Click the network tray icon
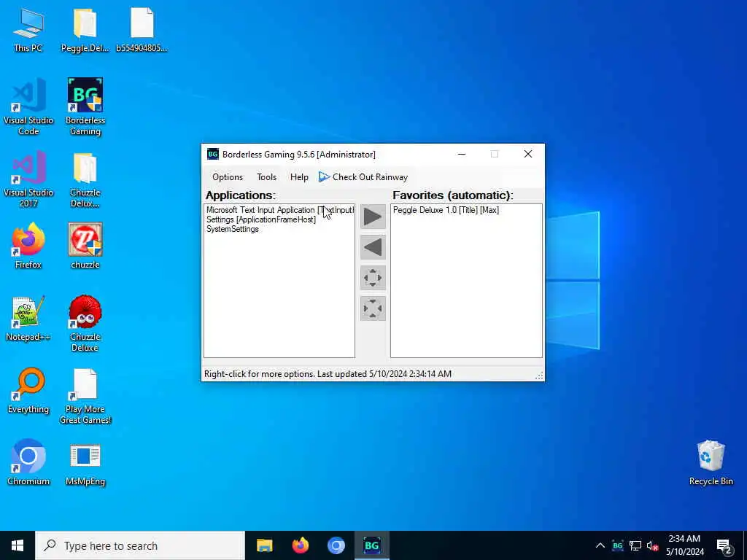The width and height of the screenshot is (747, 560). (635, 545)
